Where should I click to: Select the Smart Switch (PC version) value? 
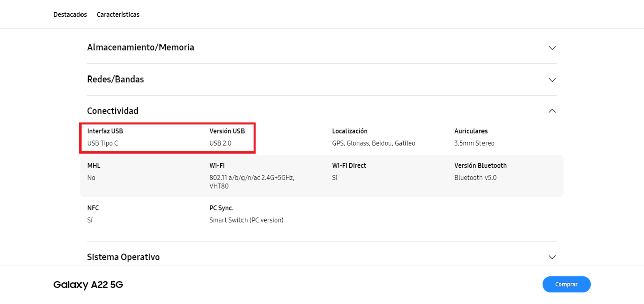pos(247,220)
